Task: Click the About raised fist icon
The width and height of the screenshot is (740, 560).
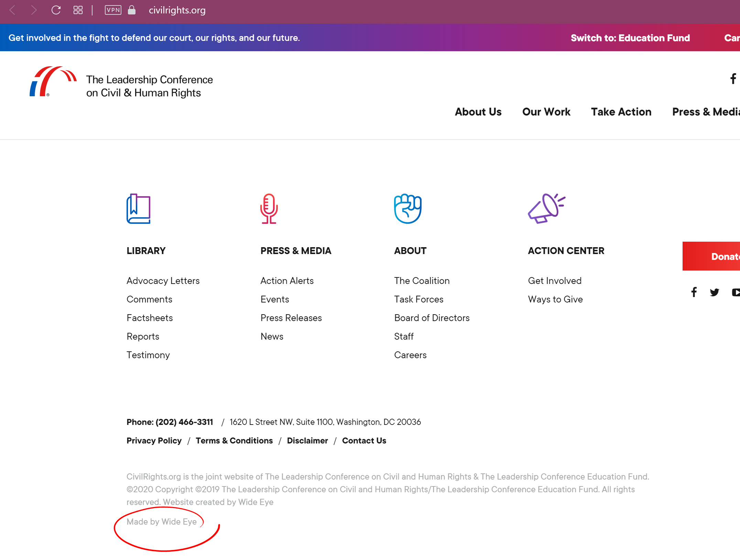Action: pyautogui.click(x=408, y=209)
